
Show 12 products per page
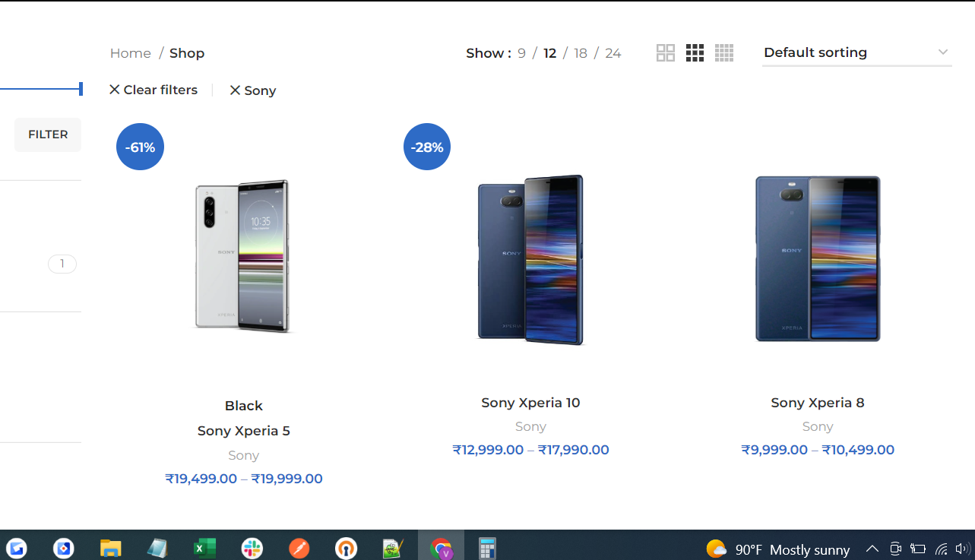[549, 53]
